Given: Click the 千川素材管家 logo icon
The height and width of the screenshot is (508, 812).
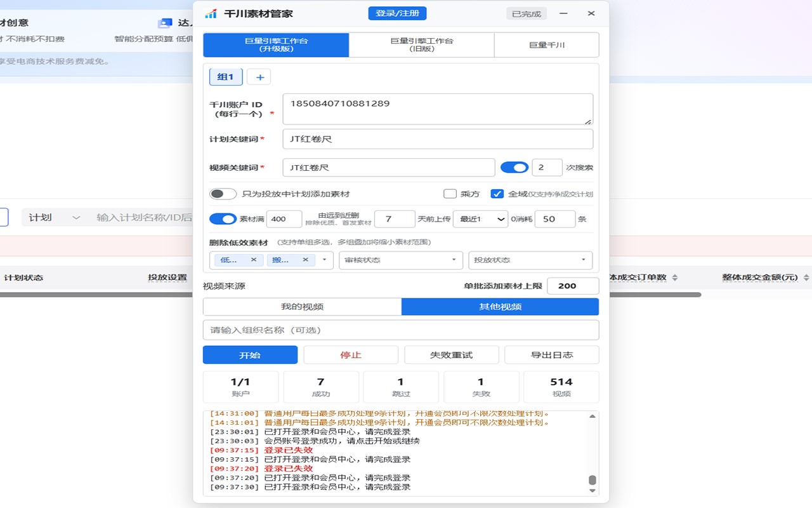Looking at the screenshot, I should (x=211, y=13).
